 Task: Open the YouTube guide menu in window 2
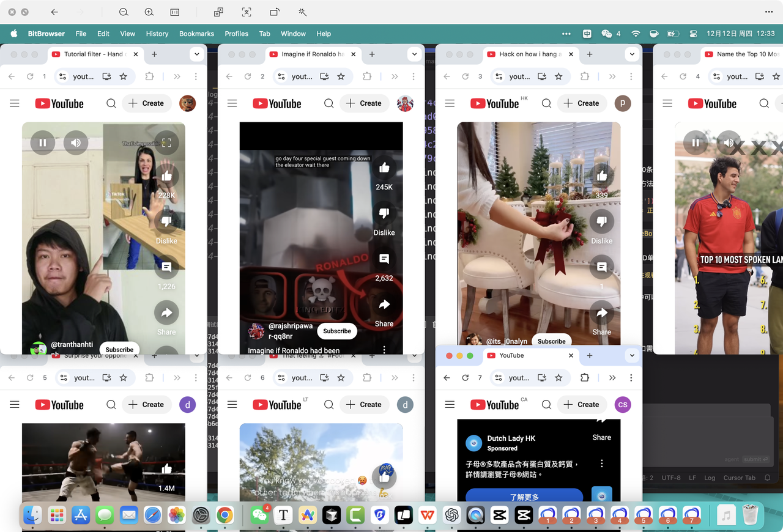click(x=232, y=103)
